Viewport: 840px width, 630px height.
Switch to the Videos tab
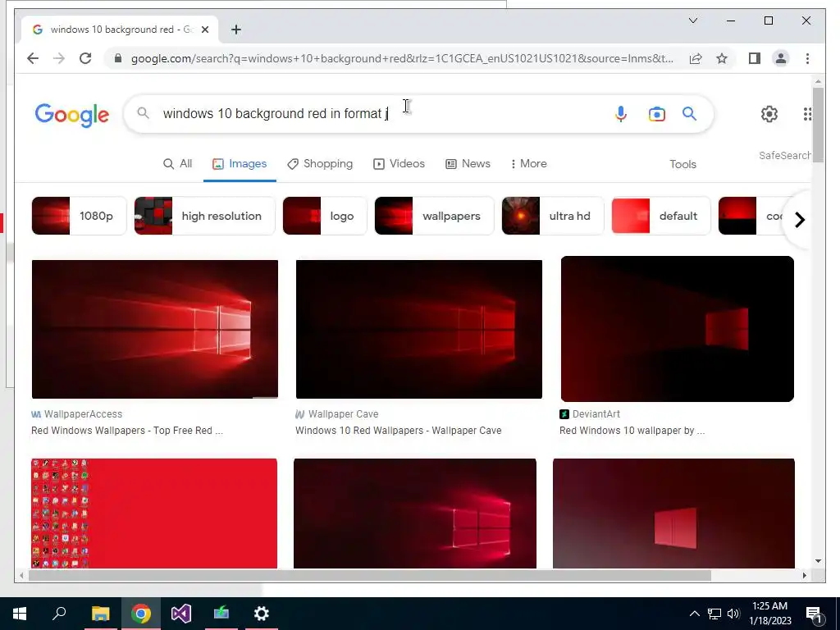coord(399,164)
